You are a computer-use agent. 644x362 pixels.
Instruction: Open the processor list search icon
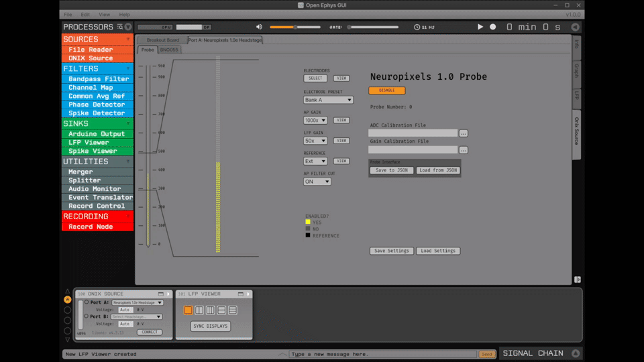pyautogui.click(x=120, y=27)
